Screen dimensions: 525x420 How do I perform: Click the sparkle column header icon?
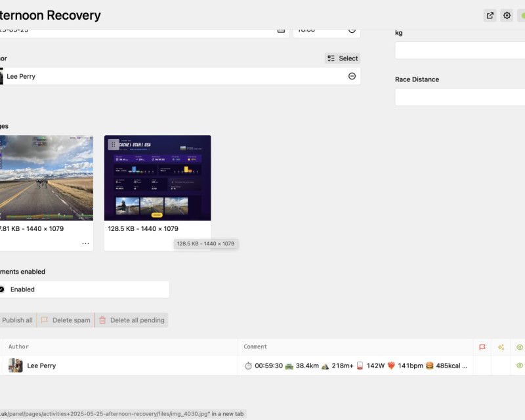pos(501,347)
